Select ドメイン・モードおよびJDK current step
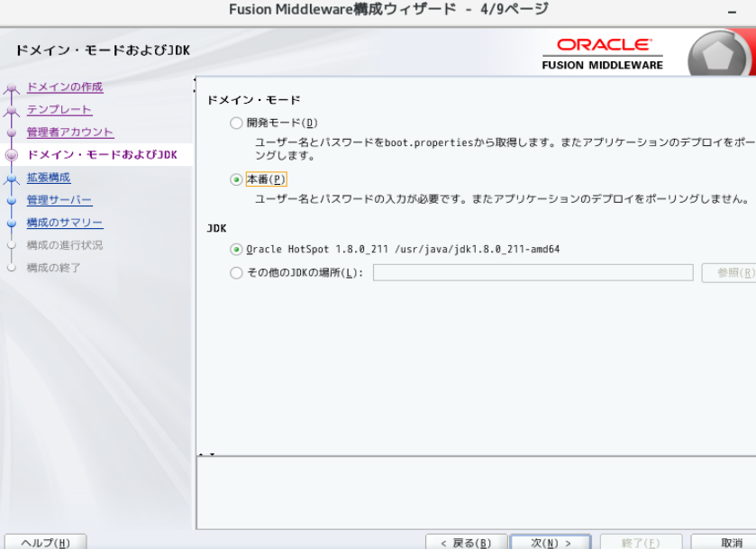 [102, 155]
